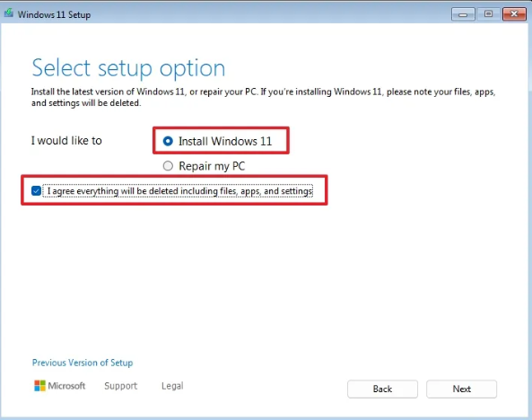Click the Windows 11 Setup title bar icon
532x420 pixels.
click(8, 13)
